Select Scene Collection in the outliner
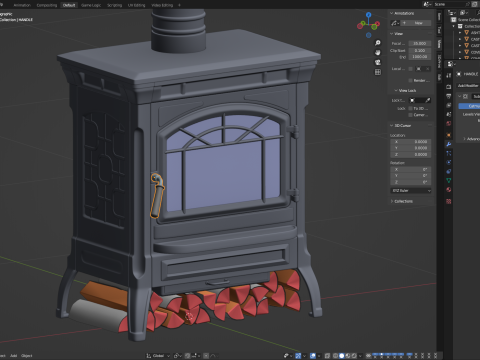The width and height of the screenshot is (480, 360). pyautogui.click(x=468, y=20)
